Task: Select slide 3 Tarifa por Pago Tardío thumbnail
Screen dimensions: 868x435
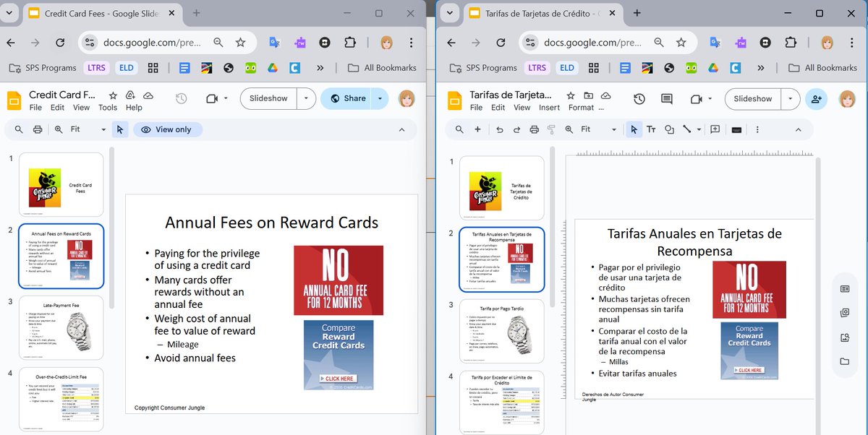Action: click(x=502, y=331)
